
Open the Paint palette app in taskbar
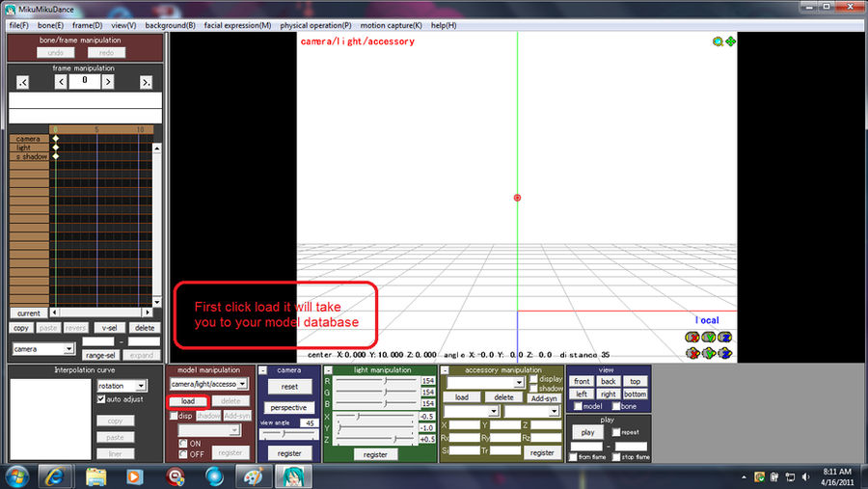[254, 476]
